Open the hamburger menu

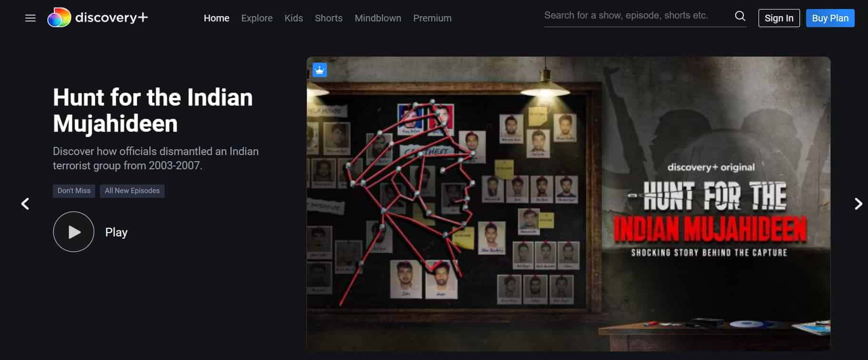[x=30, y=18]
